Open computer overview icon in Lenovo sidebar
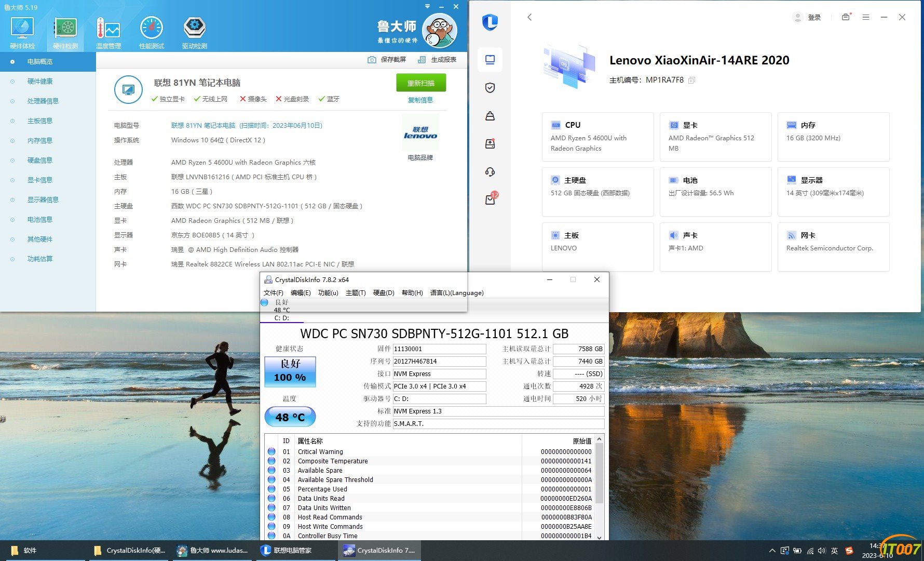Screen dimensions: 924x561 490,59
